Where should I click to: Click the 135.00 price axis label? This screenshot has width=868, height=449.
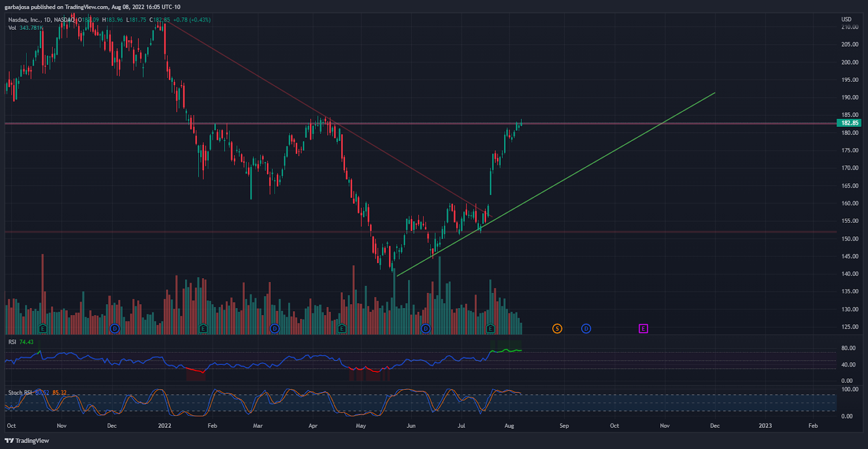click(850, 292)
